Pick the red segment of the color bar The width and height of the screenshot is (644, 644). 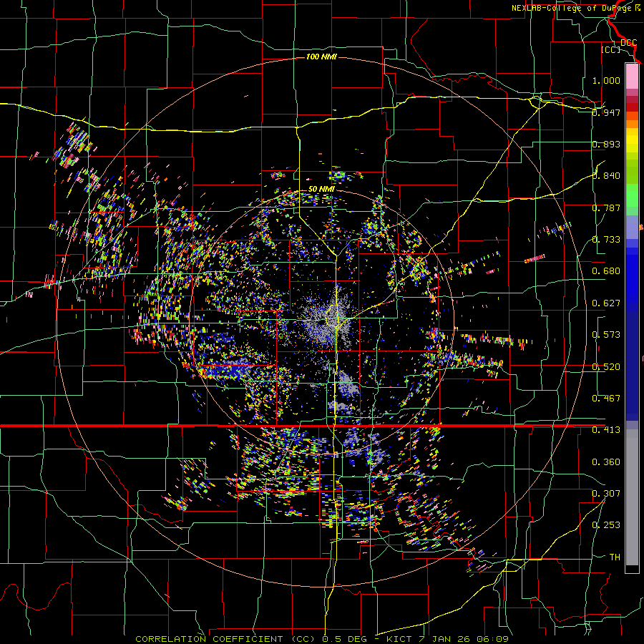632,107
